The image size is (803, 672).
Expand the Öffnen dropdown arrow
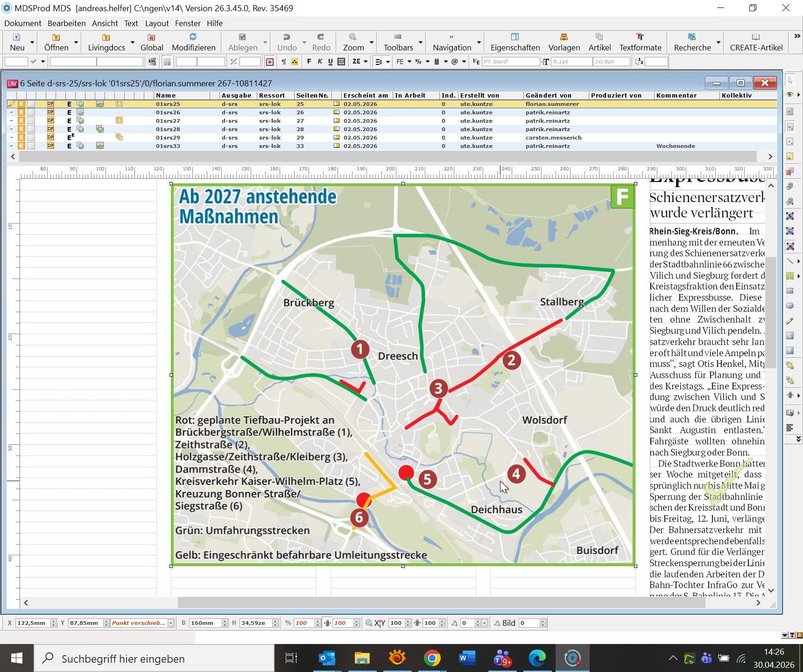(x=76, y=42)
